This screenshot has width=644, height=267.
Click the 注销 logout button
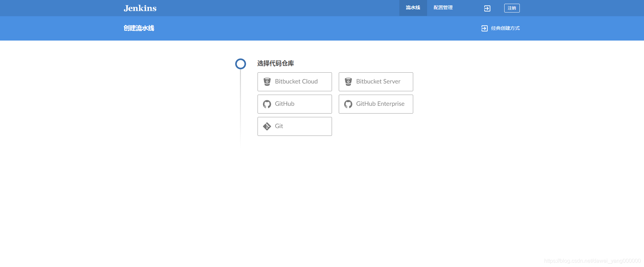[512, 8]
